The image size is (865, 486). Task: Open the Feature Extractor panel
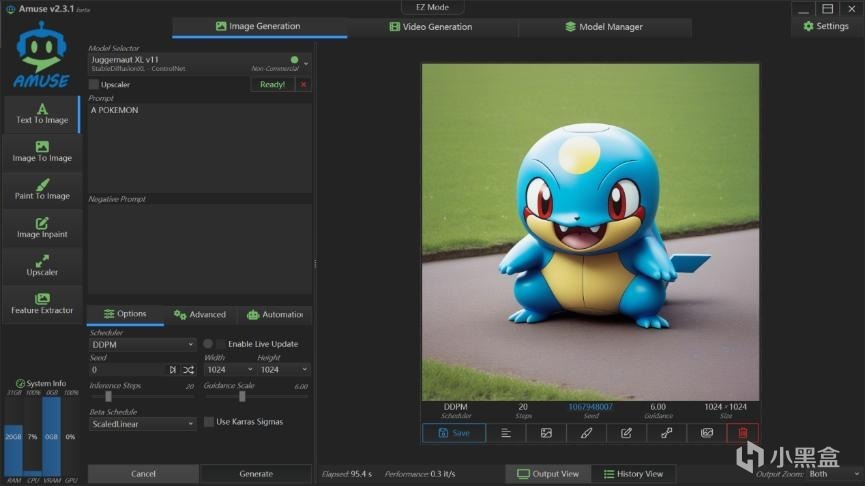[42, 304]
